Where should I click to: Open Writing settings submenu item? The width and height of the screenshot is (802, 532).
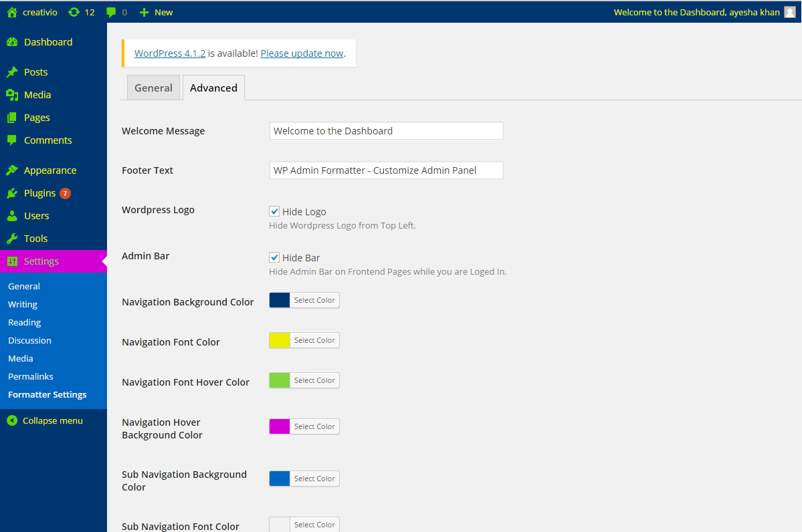tap(23, 305)
